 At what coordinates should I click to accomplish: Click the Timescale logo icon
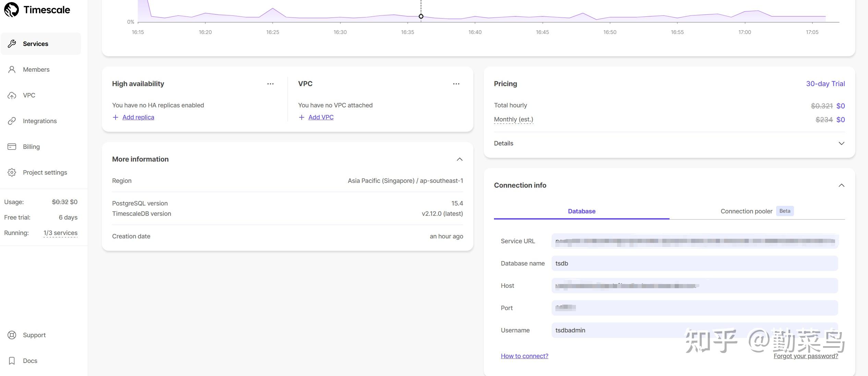[11, 10]
